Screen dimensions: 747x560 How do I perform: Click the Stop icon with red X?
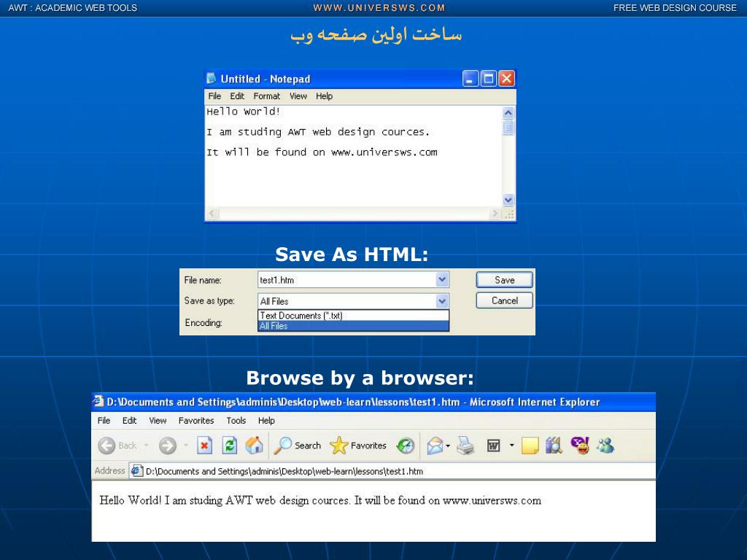click(x=204, y=446)
